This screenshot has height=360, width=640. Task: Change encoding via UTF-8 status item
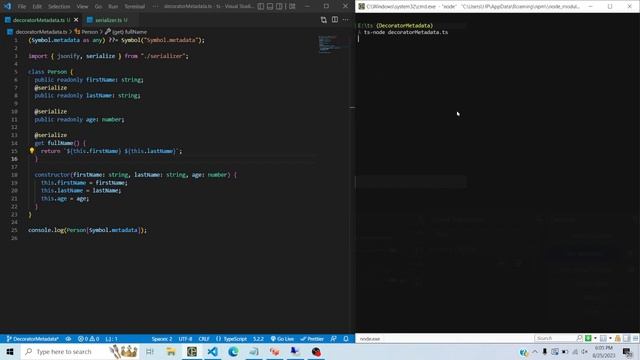pos(185,339)
